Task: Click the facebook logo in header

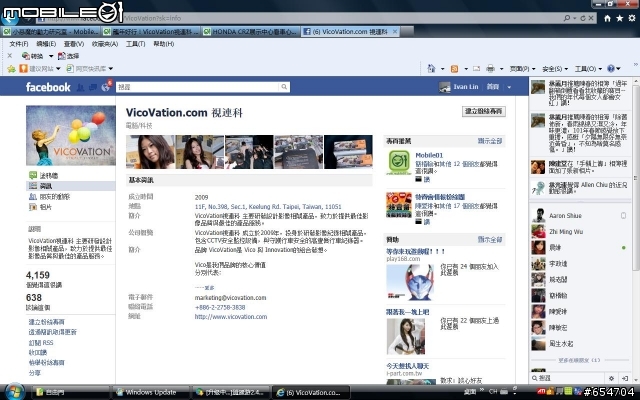Action: pos(48,87)
